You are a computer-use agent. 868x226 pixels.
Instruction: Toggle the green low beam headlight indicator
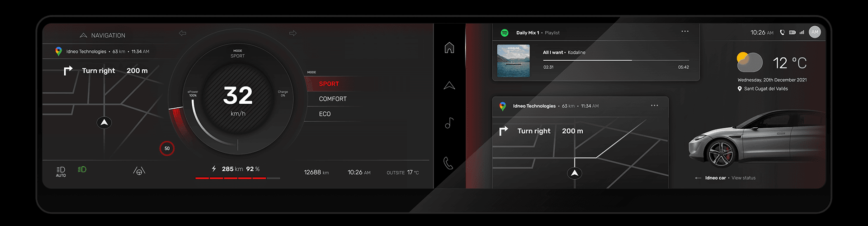82,169
